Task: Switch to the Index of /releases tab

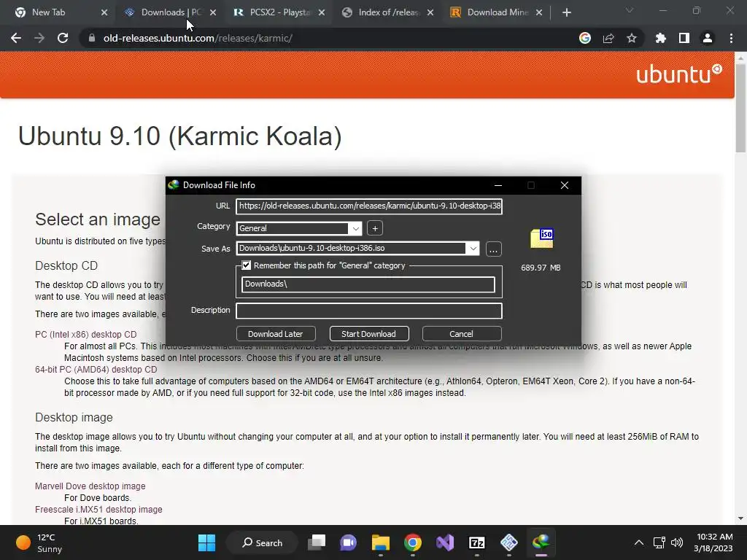Action: (x=389, y=12)
